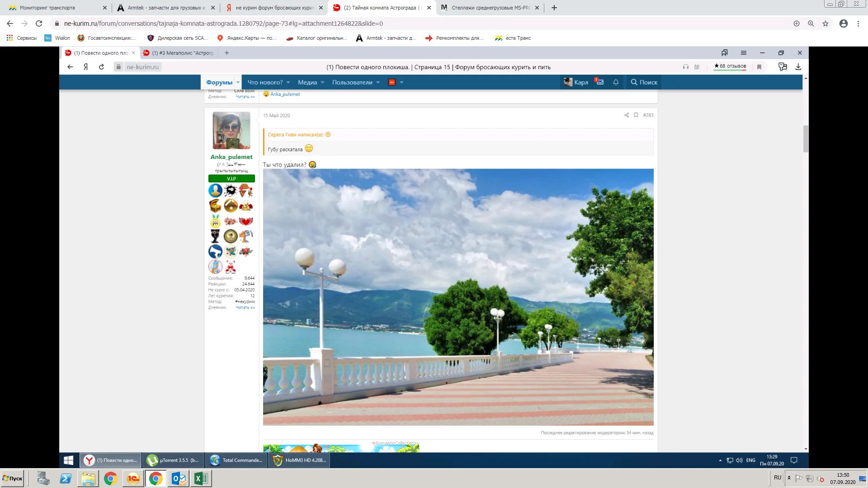Open the inbox envelope next to Карл avatar

(599, 82)
